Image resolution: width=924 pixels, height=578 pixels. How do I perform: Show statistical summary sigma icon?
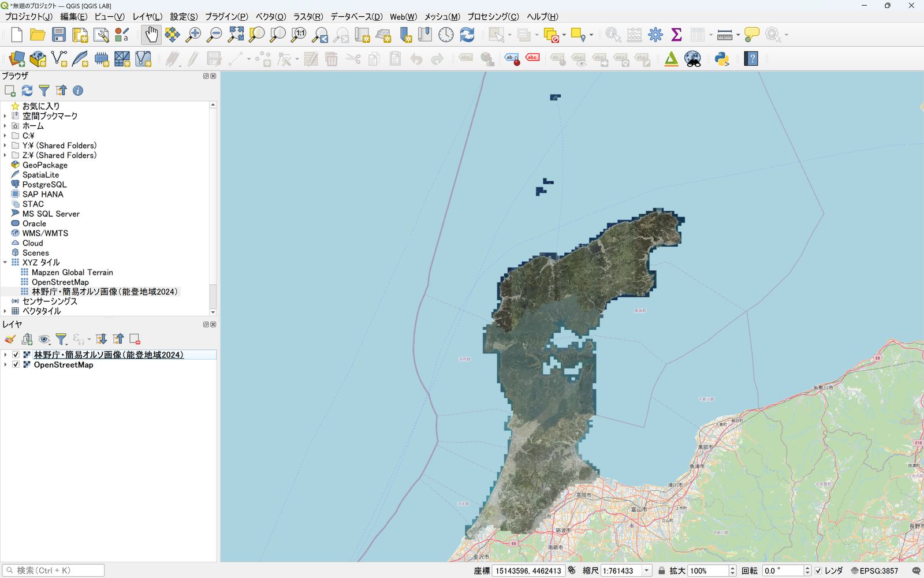click(676, 35)
